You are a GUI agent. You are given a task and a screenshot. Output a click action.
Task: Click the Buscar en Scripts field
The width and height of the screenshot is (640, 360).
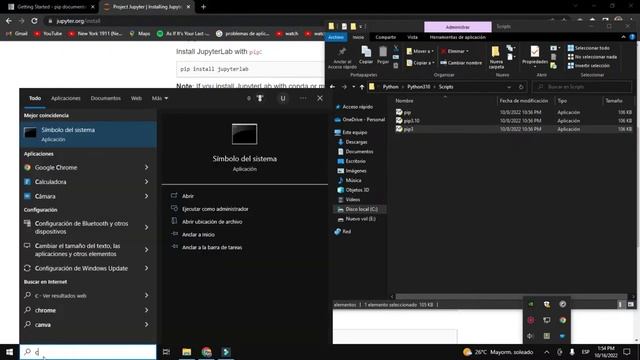pyautogui.click(x=582, y=87)
